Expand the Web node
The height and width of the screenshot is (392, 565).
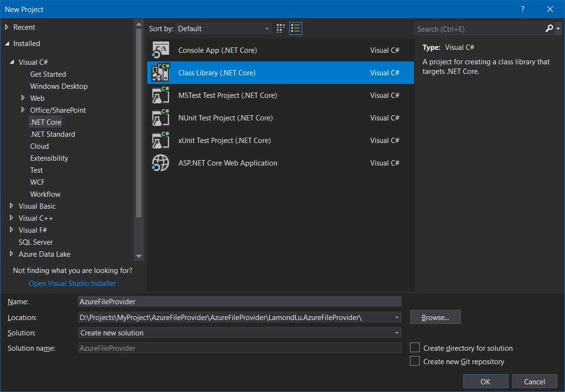pos(23,98)
